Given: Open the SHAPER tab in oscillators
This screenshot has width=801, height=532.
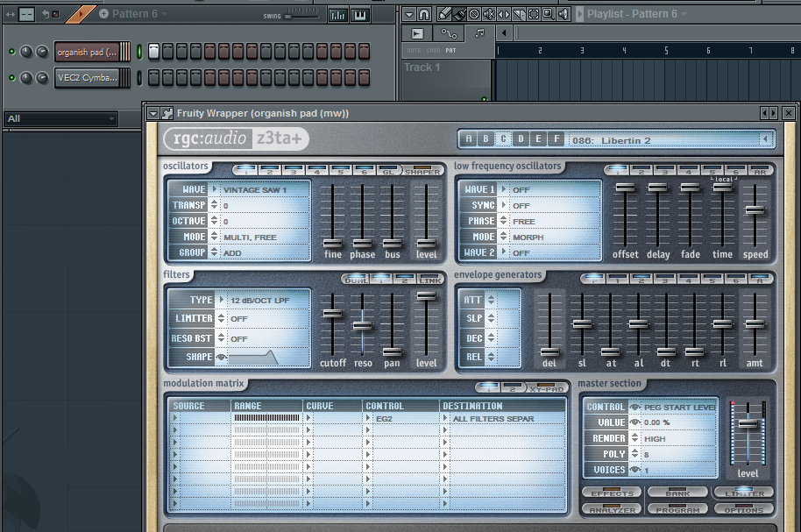Looking at the screenshot, I should 422,170.
